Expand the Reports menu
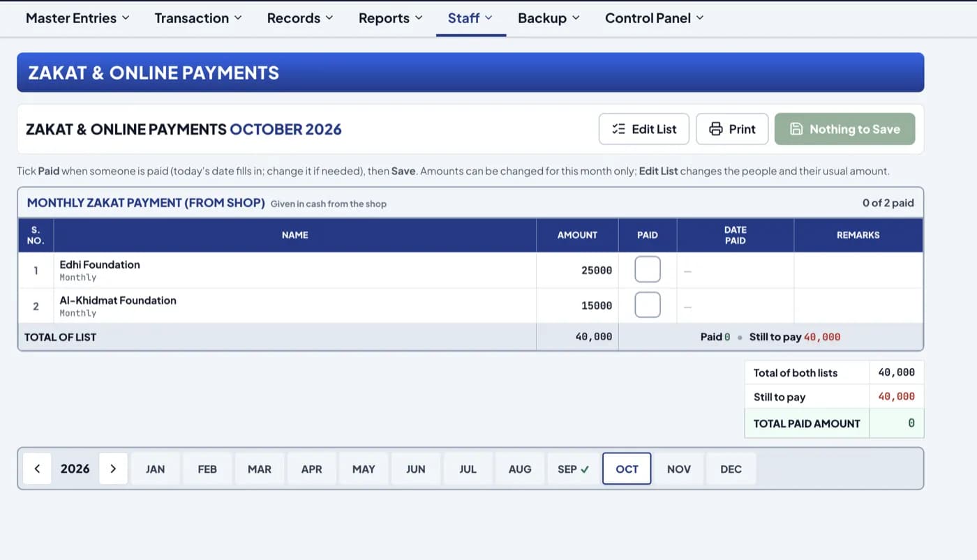Image resolution: width=977 pixels, height=560 pixels. (x=390, y=18)
